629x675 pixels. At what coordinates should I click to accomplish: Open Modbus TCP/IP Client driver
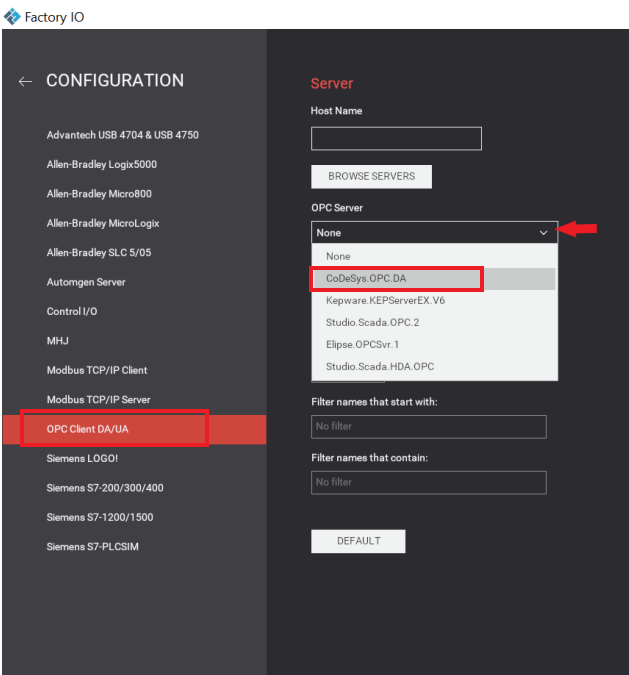(97, 370)
